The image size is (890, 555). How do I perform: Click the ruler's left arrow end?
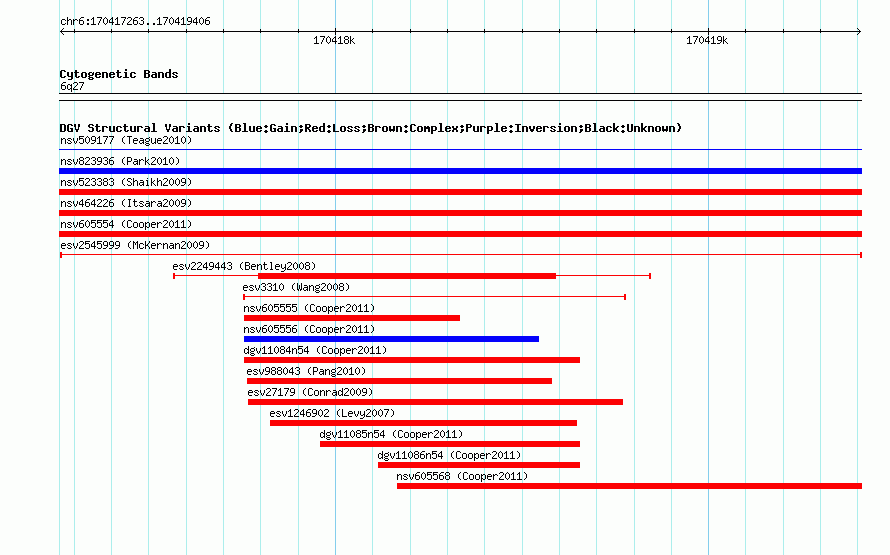tap(62, 31)
